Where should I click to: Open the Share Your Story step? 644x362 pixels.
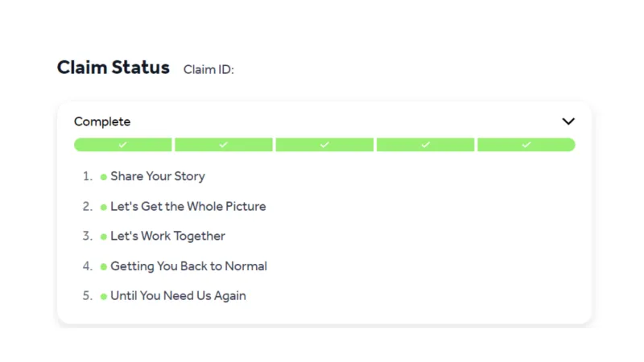pos(158,176)
